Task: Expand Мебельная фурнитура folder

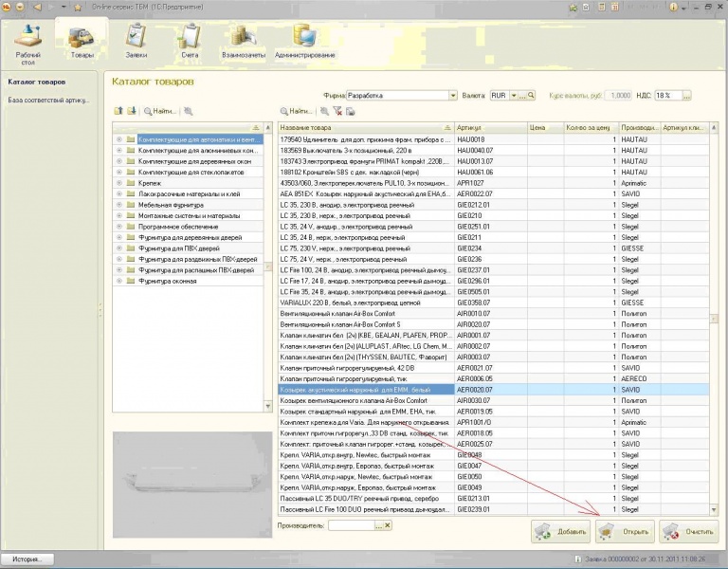Action: (x=119, y=205)
